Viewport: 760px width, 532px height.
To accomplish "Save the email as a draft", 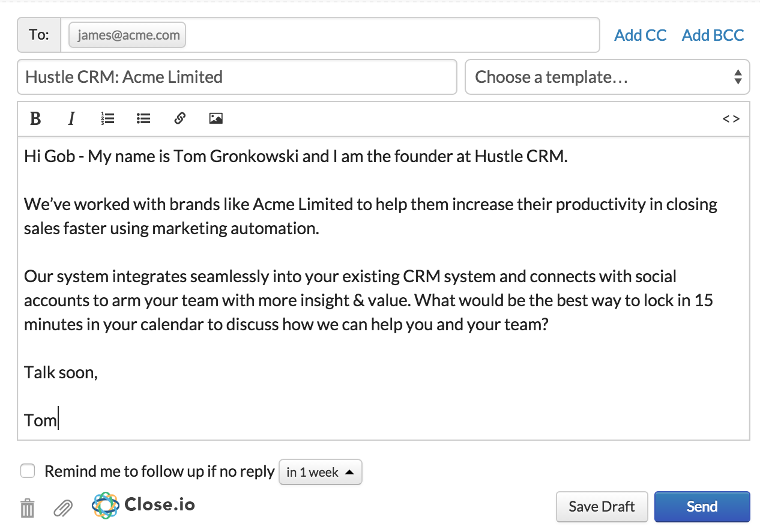I will [602, 507].
